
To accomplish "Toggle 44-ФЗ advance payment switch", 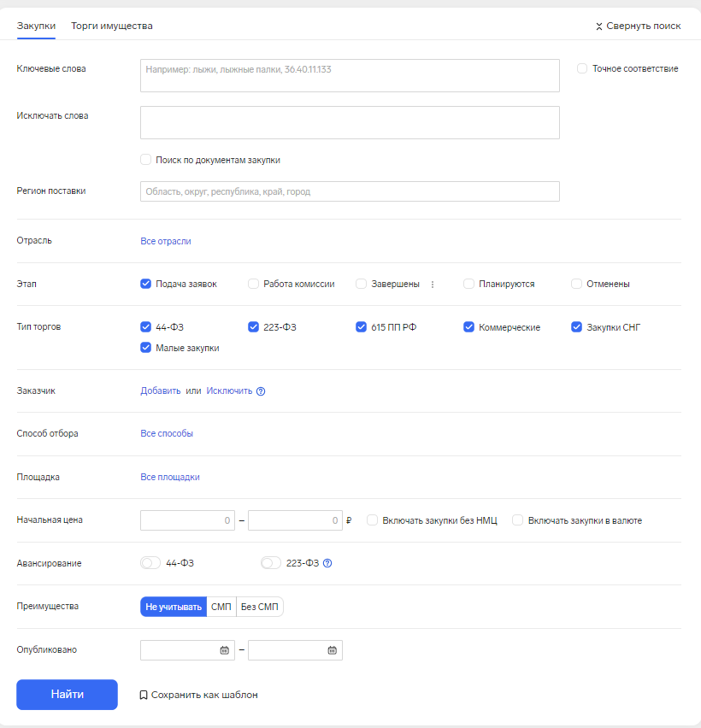I will (x=150, y=563).
